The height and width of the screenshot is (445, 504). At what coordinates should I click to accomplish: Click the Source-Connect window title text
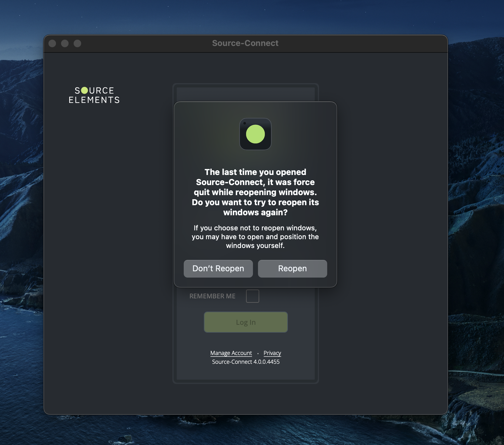245,43
